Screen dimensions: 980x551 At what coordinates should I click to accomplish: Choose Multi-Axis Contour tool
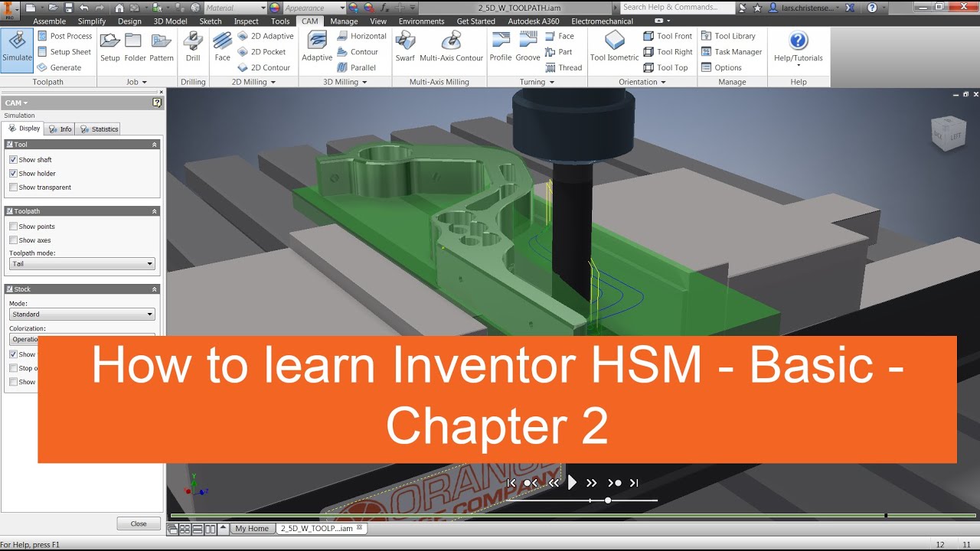coord(451,47)
